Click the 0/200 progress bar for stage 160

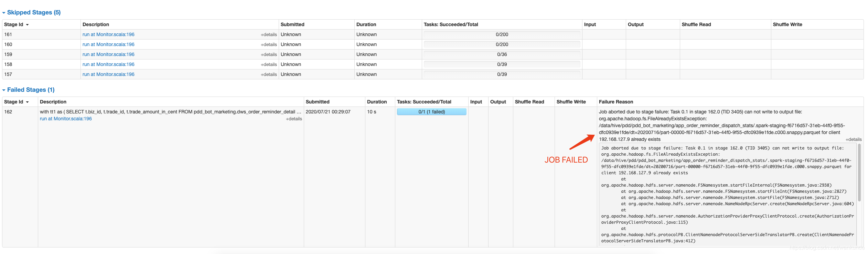(x=502, y=44)
